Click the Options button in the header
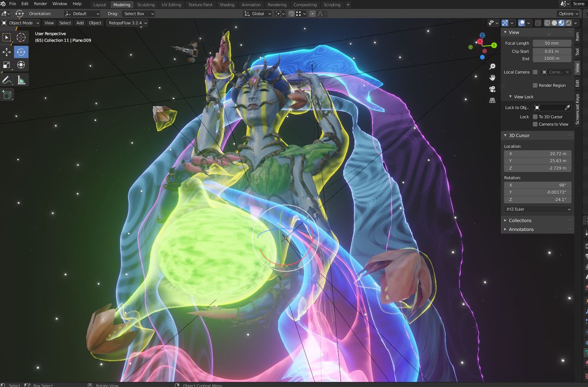588x387 pixels. click(x=567, y=13)
